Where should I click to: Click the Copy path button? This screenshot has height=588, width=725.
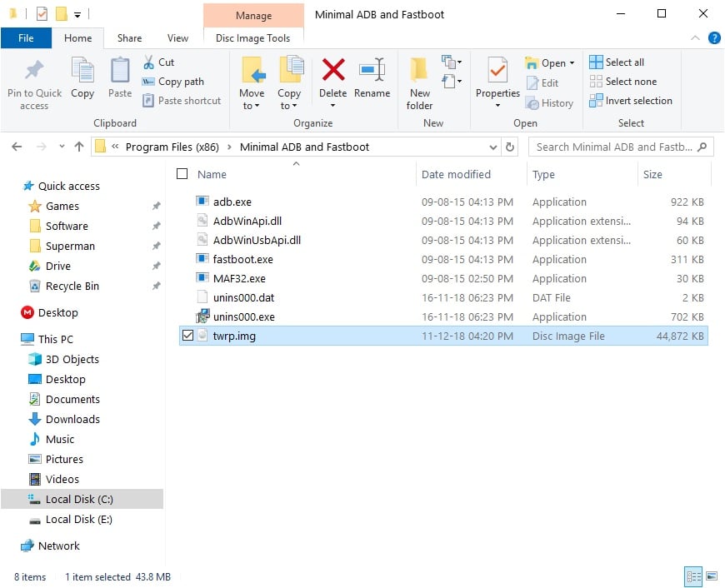pyautogui.click(x=173, y=82)
